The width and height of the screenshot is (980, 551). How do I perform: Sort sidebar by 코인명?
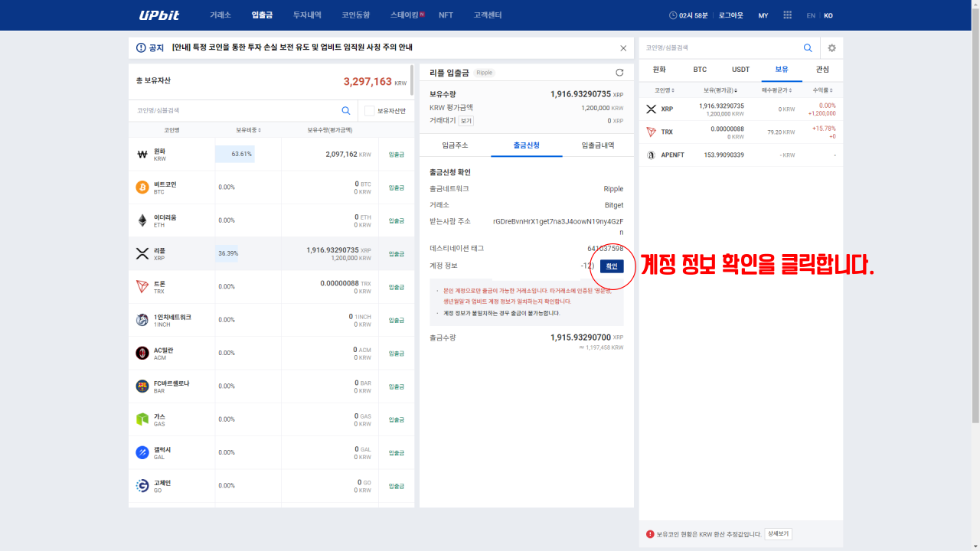pos(664,90)
